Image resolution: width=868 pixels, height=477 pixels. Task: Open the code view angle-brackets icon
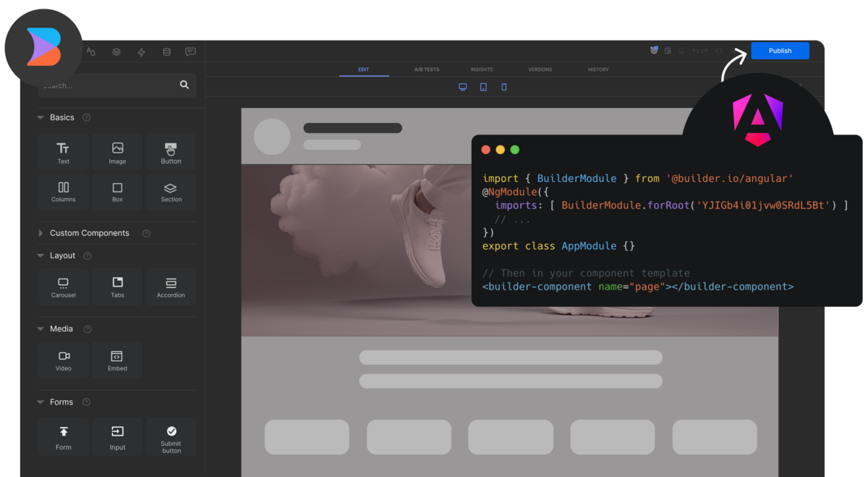[719, 51]
